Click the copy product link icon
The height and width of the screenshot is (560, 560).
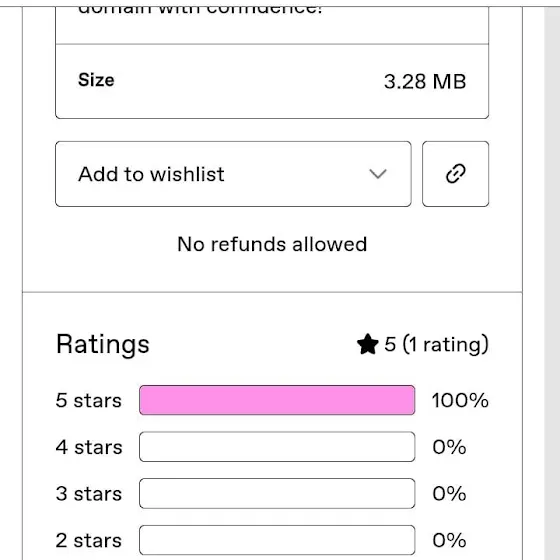coord(455,174)
